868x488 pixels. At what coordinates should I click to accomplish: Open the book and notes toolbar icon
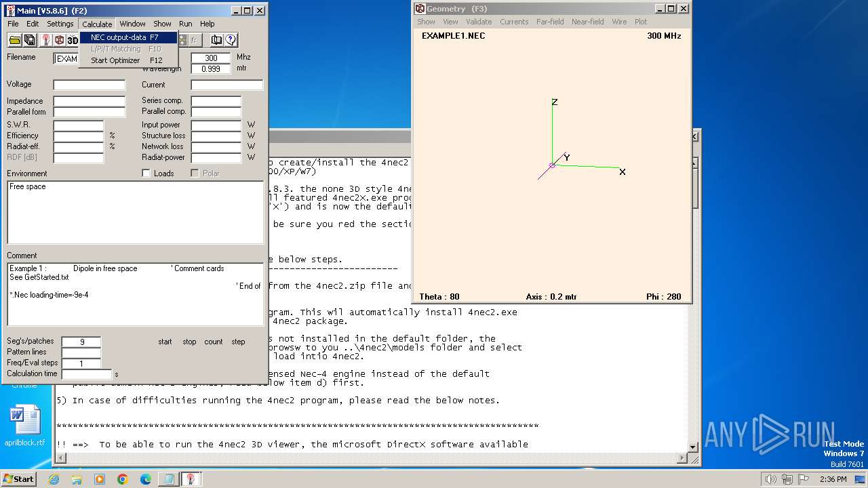(x=216, y=40)
